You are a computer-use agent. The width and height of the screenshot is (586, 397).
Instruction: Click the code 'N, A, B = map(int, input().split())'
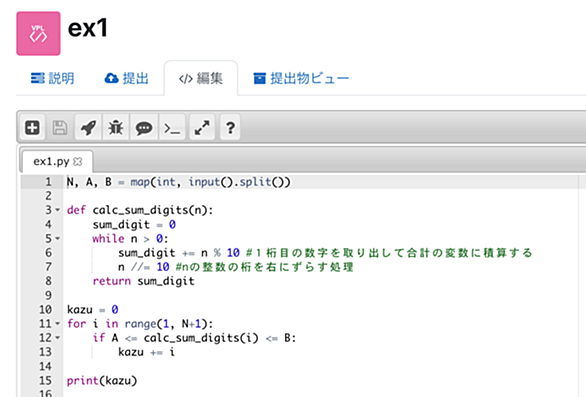click(178, 182)
